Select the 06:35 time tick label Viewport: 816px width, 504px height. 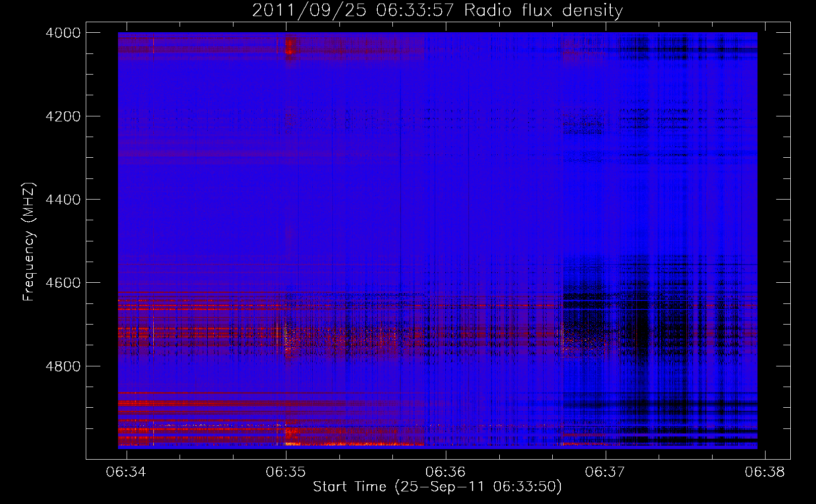click(286, 472)
